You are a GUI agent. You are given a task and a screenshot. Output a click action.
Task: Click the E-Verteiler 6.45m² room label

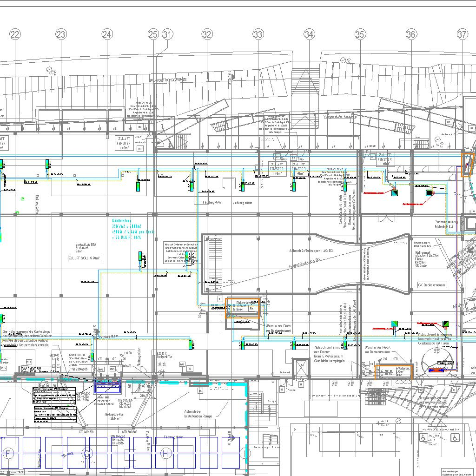pyautogui.click(x=403, y=371)
